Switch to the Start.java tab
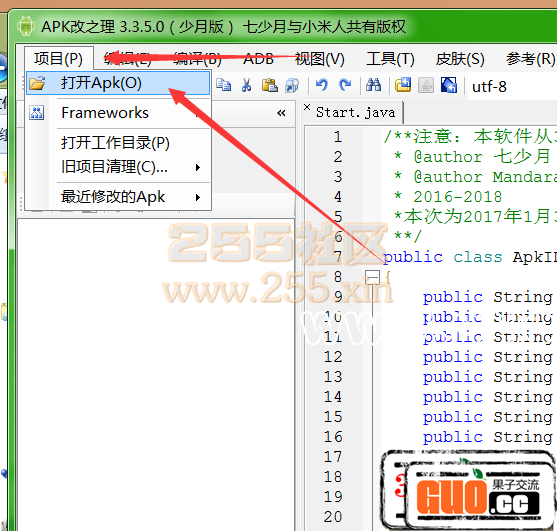Viewport: 557px width, 531px height. pyautogui.click(x=355, y=113)
